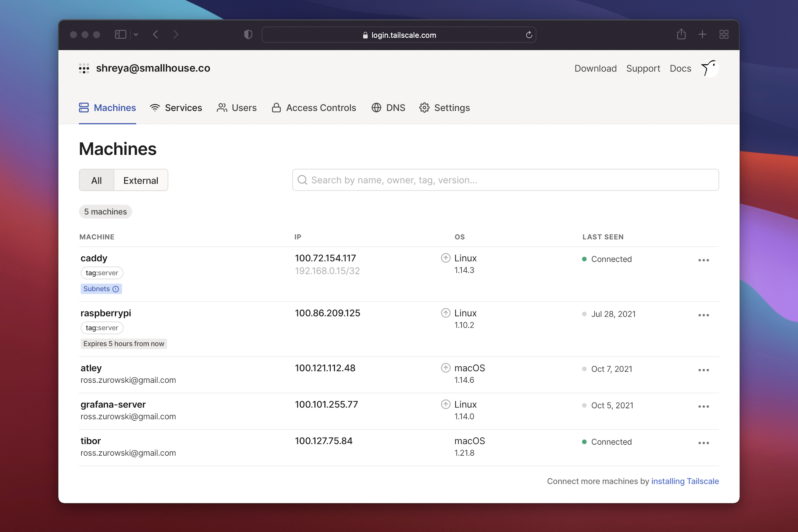Click the exit node arrow beside caddy's Linux OS
798x532 pixels.
(x=445, y=258)
